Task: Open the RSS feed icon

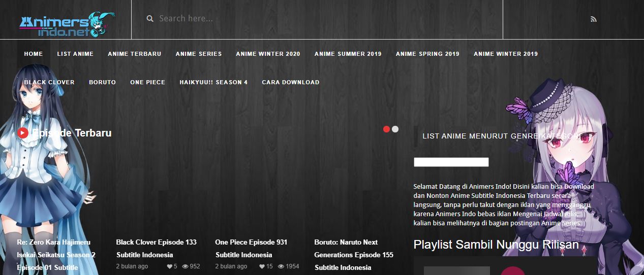Action: (593, 19)
